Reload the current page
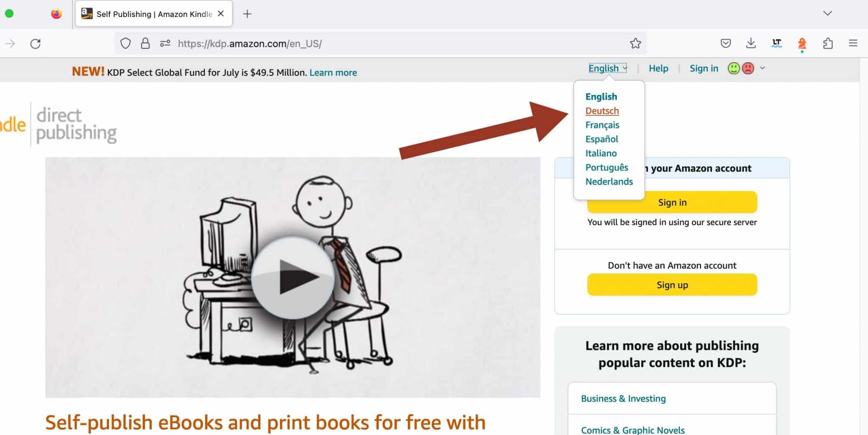The image size is (868, 435). click(x=36, y=43)
